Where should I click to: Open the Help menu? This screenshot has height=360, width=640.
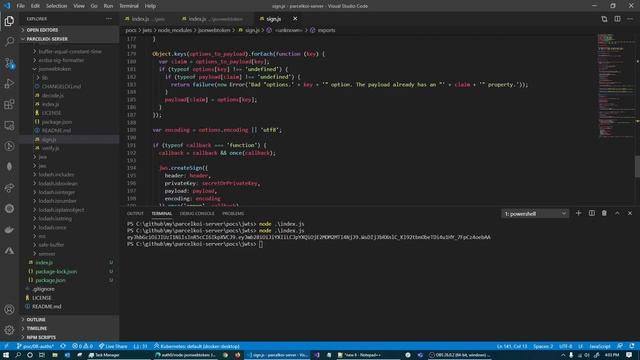point(150,6)
